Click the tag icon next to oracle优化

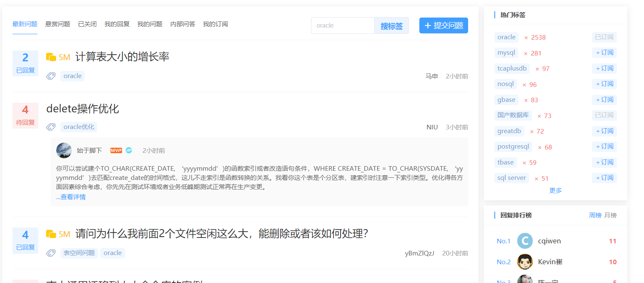pyautogui.click(x=51, y=127)
